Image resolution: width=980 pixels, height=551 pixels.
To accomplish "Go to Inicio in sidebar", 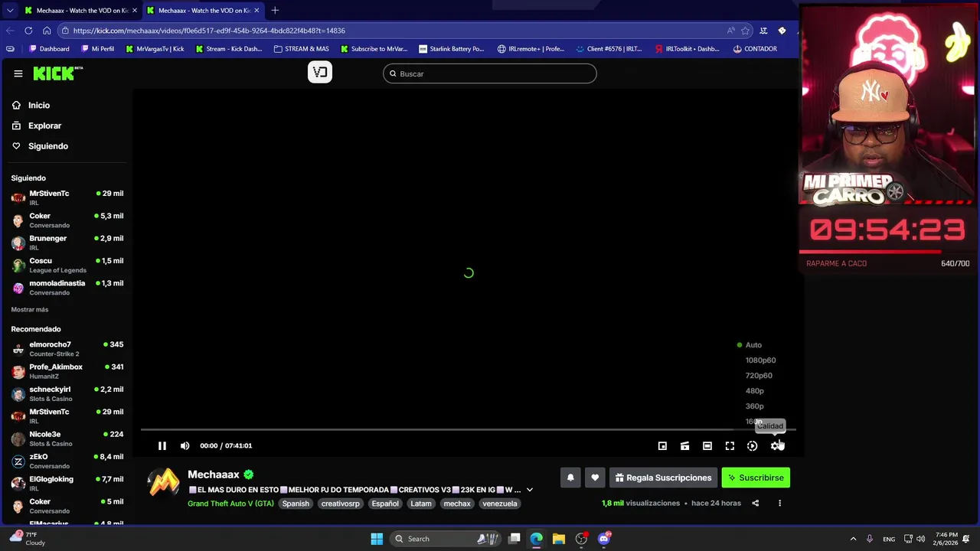I will [39, 106].
